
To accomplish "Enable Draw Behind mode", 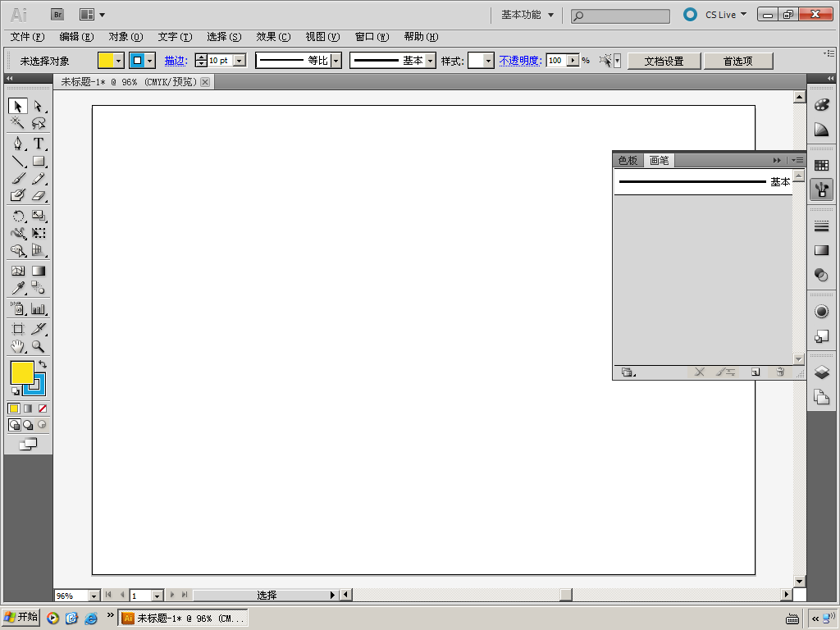I will coord(28,425).
